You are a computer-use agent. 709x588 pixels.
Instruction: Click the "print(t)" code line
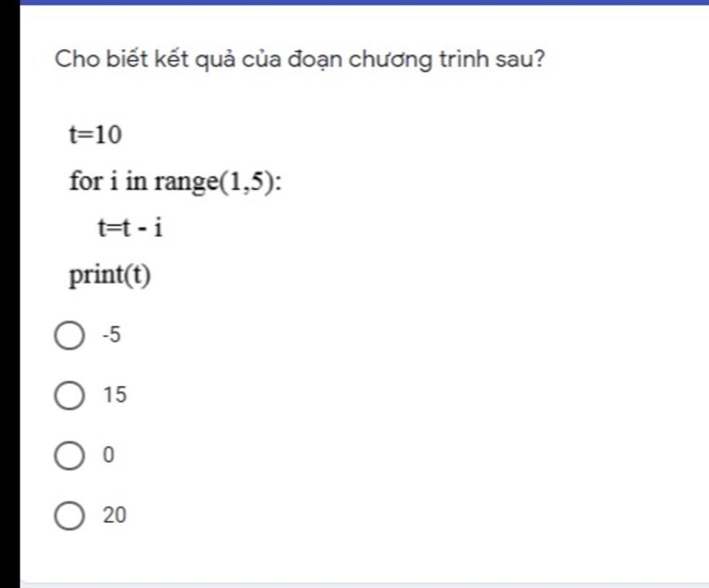pos(109,275)
